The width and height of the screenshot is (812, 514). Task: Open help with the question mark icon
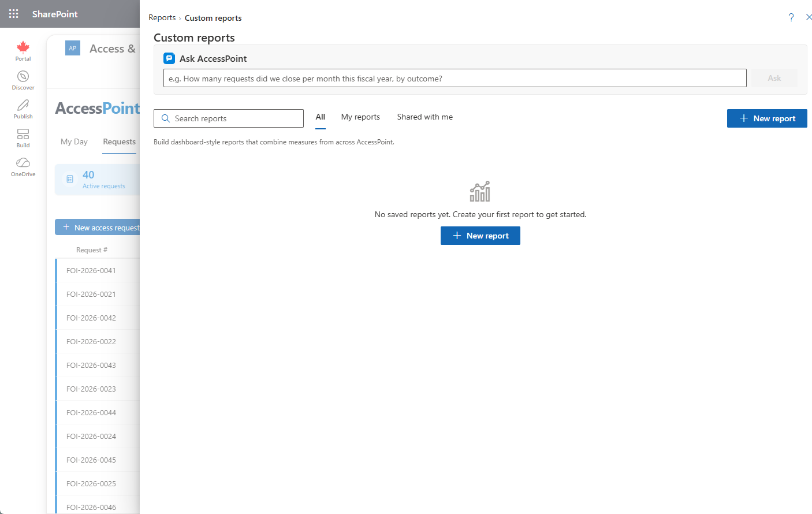click(x=791, y=17)
